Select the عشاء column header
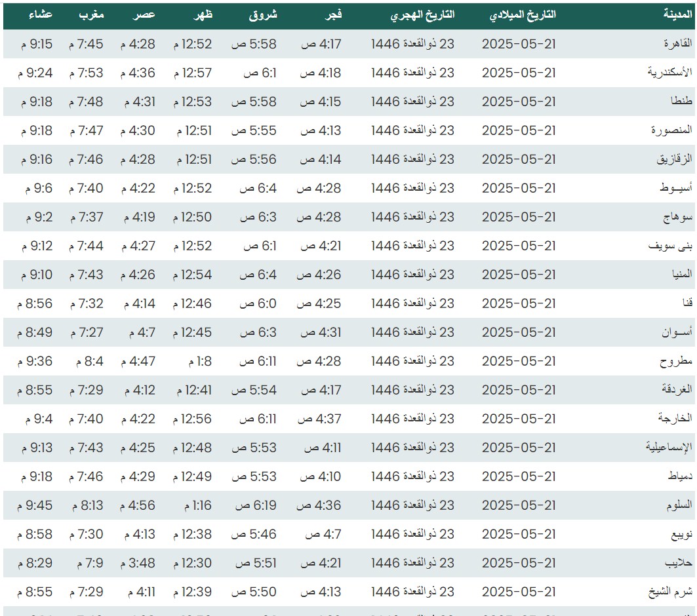697x616 pixels. pos(41,14)
